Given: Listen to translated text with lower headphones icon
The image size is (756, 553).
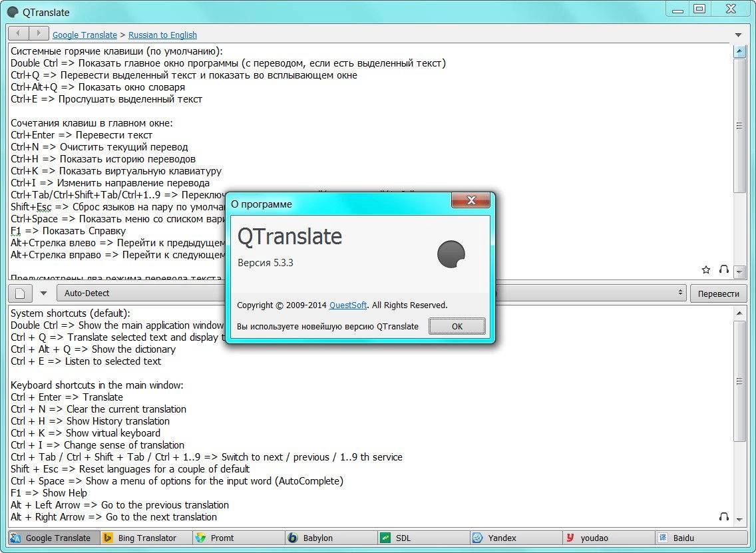Looking at the screenshot, I should coord(723,516).
